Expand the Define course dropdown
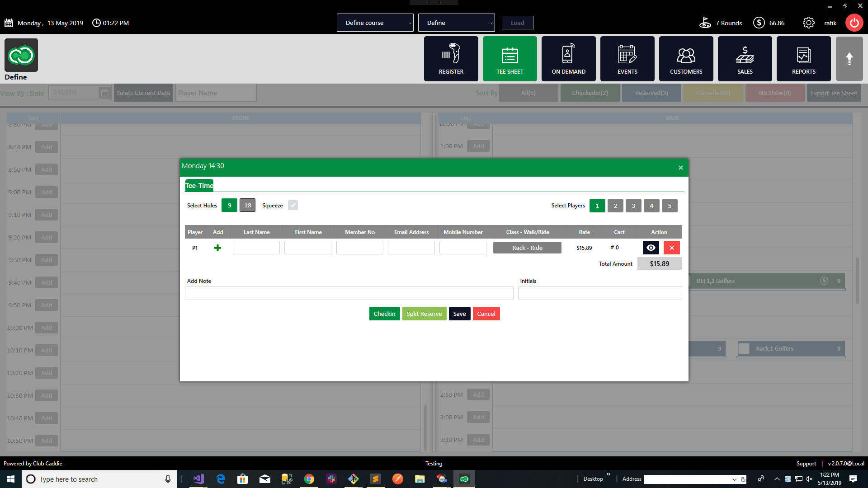This screenshot has width=868, height=488. pos(375,23)
